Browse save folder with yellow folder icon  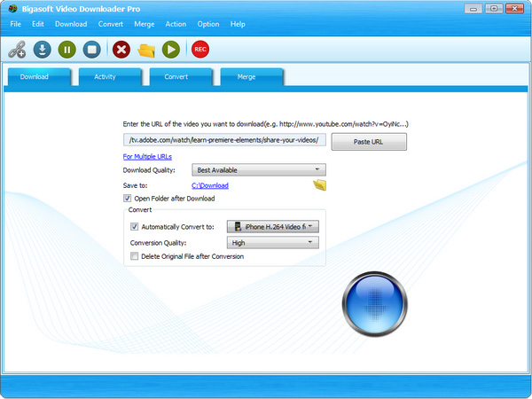click(319, 185)
